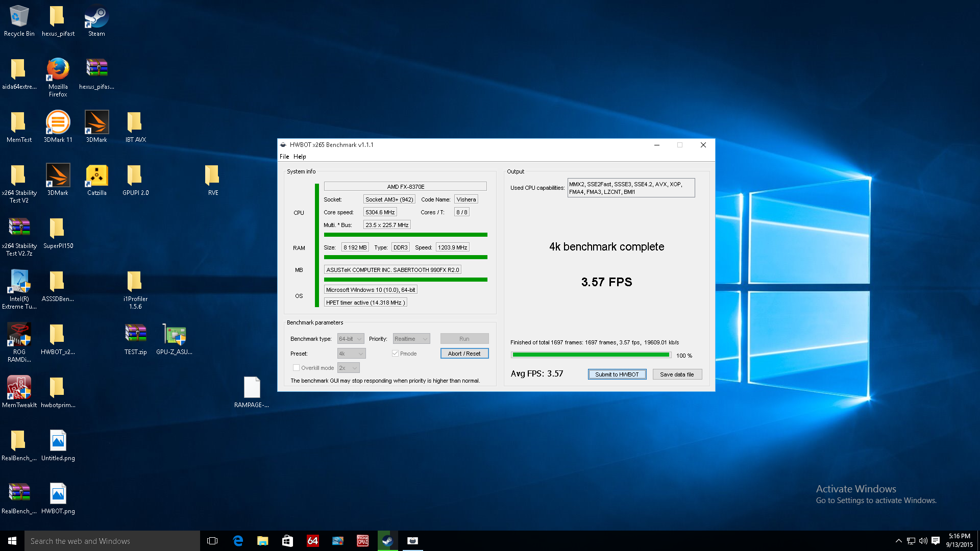Open the RVE folder icon

tap(213, 180)
